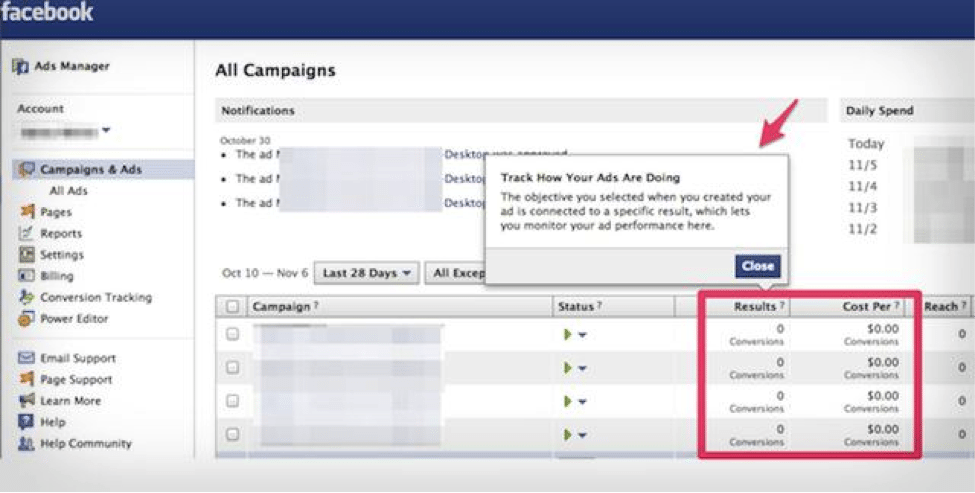Click the Page Support flag icon
This screenshot has height=493, width=975.
point(27,379)
